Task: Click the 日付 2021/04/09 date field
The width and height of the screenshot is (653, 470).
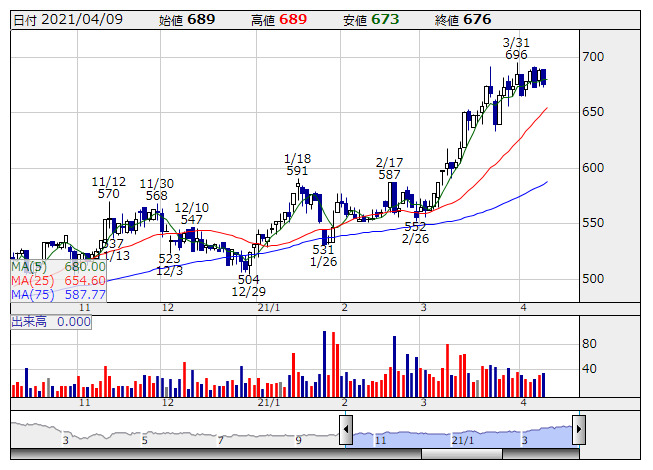Action: tap(68, 20)
